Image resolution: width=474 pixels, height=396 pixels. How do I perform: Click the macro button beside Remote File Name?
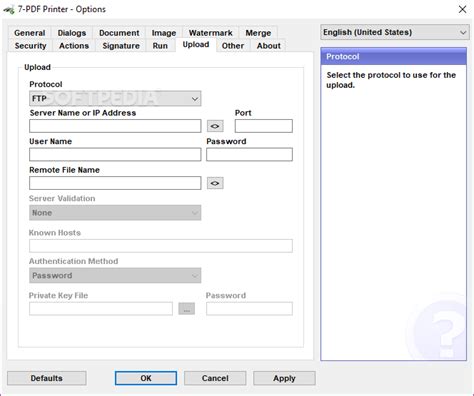pyautogui.click(x=215, y=183)
